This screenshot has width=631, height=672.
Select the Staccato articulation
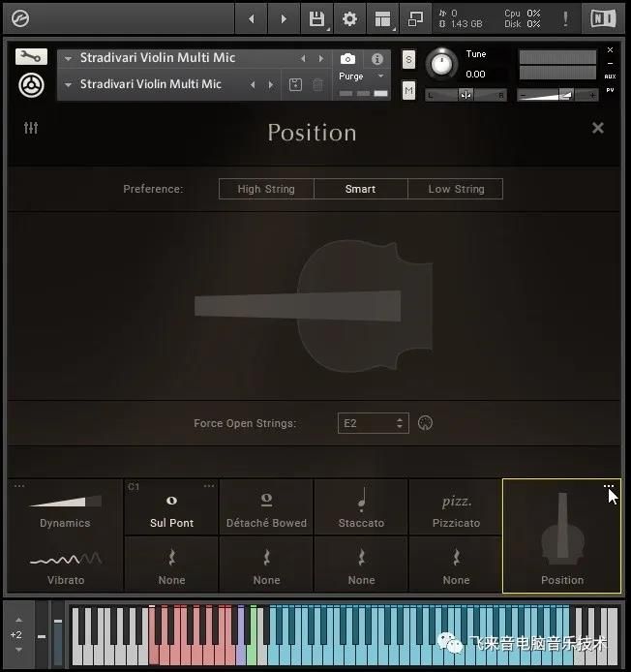pyautogui.click(x=361, y=507)
